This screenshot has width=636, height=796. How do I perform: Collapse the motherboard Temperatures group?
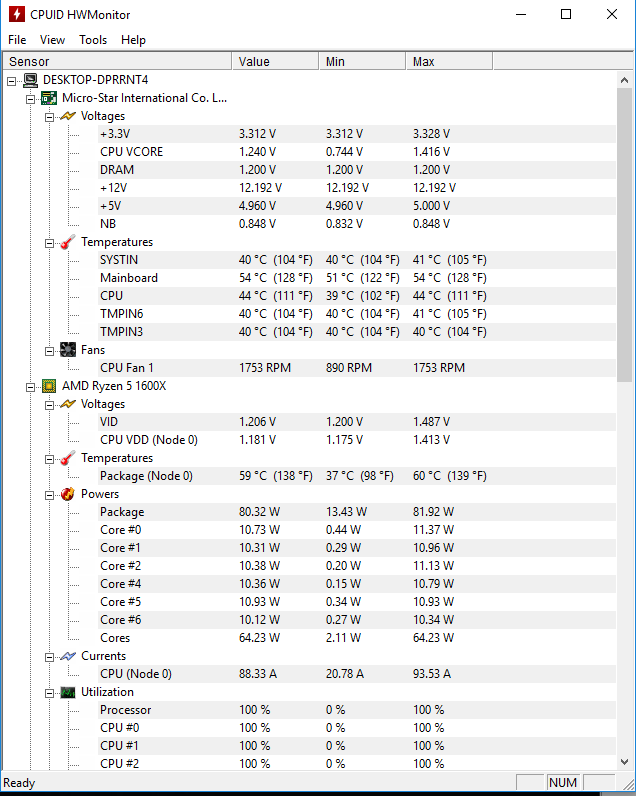click(x=49, y=243)
